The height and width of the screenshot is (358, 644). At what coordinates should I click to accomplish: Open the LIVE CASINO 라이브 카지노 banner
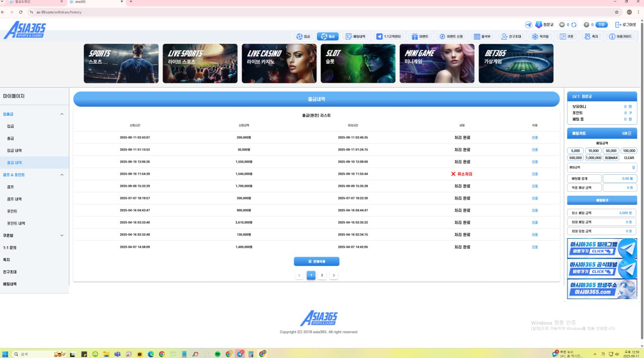tap(279, 63)
